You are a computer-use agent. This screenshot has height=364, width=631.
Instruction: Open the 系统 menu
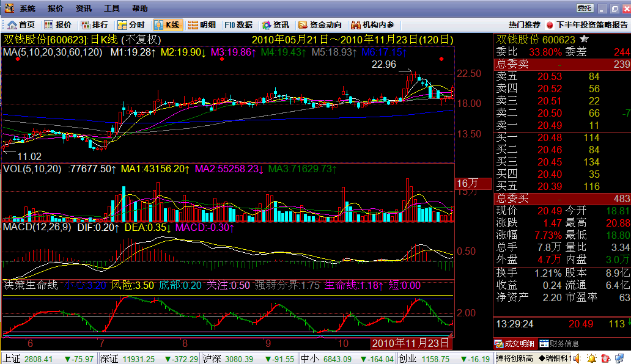pos(28,9)
